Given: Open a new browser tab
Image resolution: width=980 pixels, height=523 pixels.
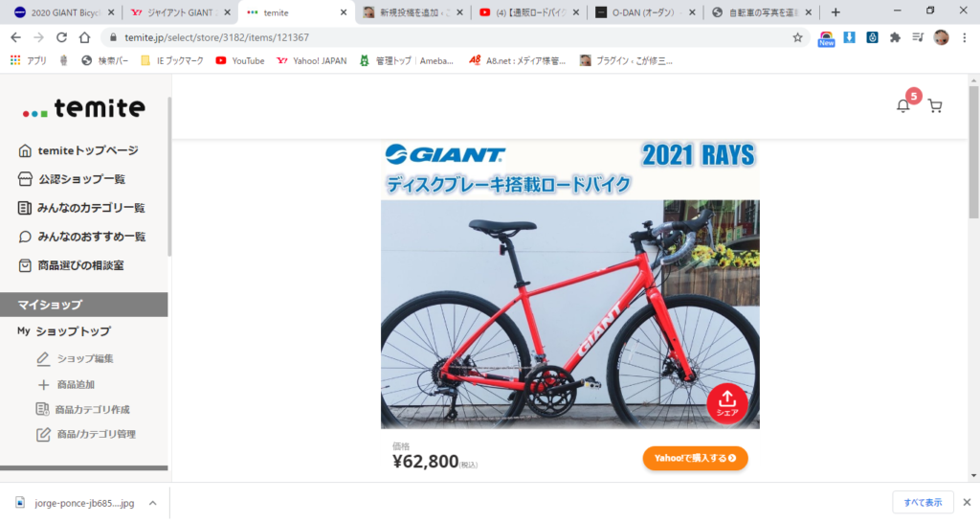Looking at the screenshot, I should tap(835, 12).
